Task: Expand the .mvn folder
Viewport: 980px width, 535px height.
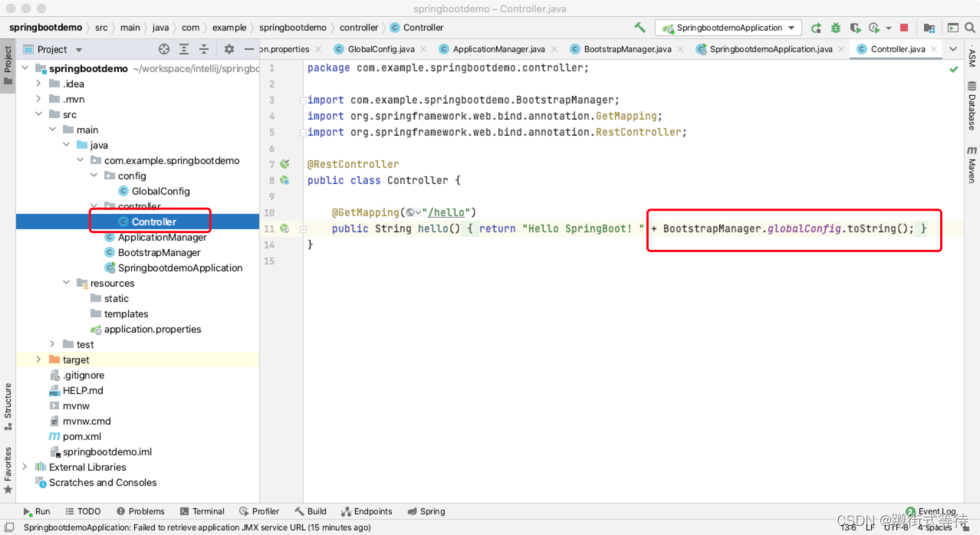Action: pyautogui.click(x=39, y=99)
